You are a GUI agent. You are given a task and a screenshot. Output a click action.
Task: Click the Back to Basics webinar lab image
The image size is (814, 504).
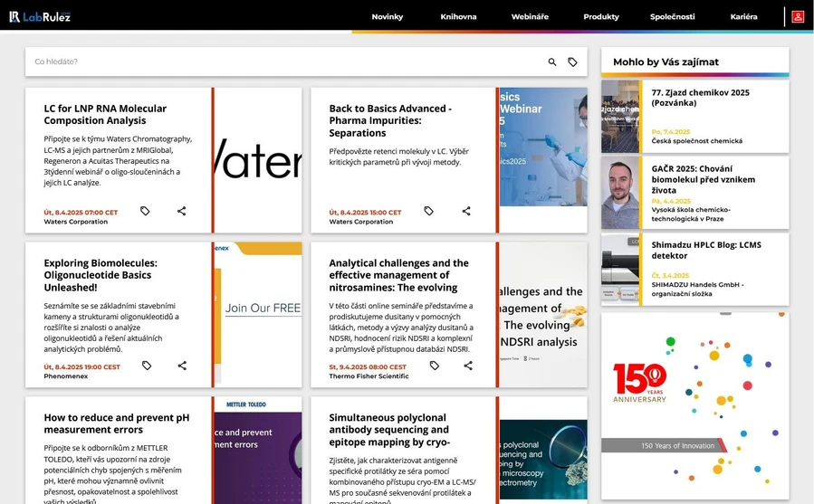tap(543, 147)
